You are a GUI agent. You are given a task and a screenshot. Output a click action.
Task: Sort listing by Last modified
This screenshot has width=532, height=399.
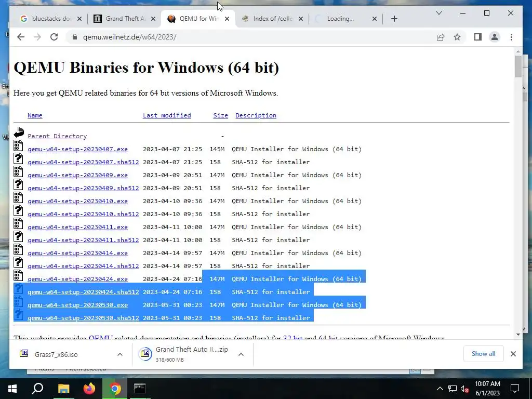[x=167, y=115]
